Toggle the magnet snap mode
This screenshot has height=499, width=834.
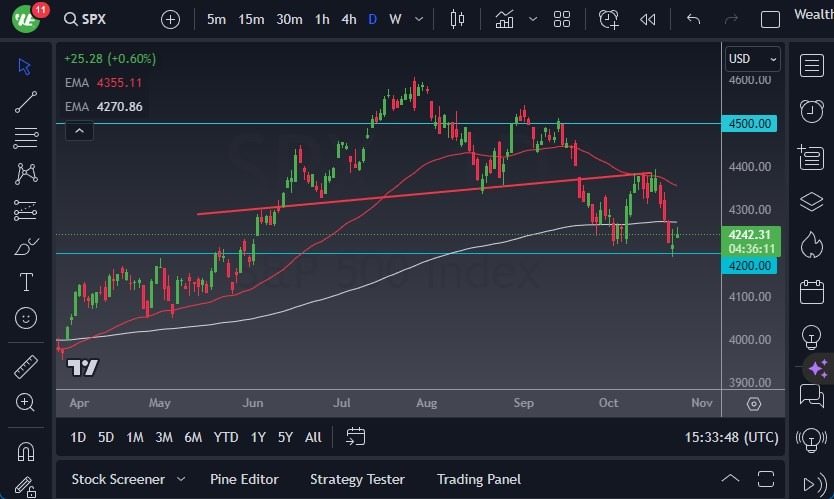[27, 450]
